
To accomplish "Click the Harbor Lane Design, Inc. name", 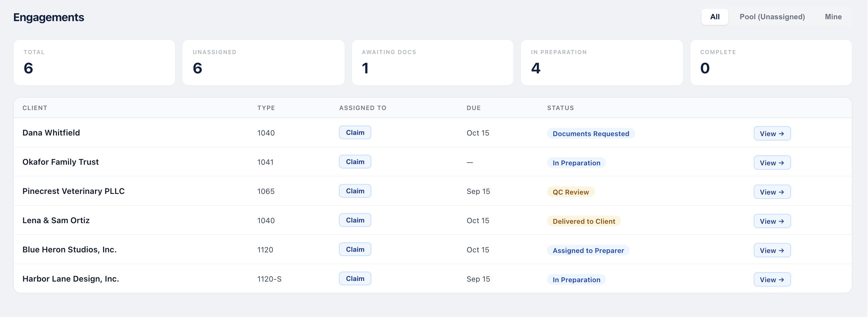I will (x=71, y=279).
